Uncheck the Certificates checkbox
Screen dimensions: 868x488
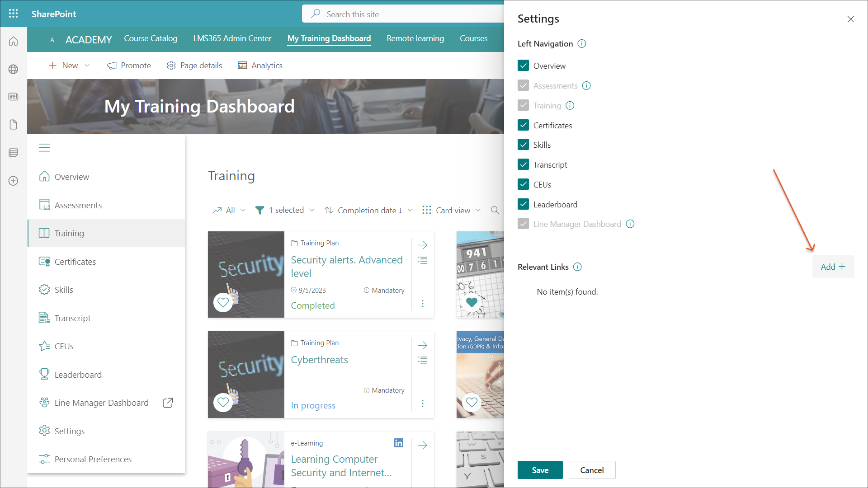coord(523,125)
